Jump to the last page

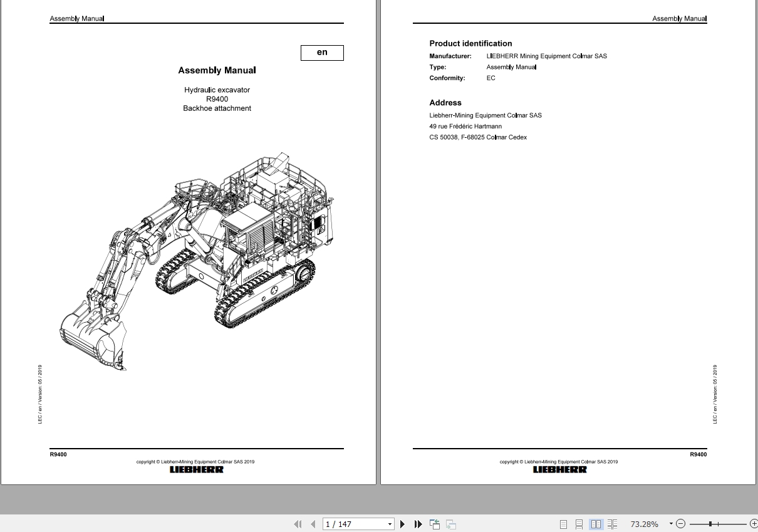click(418, 524)
